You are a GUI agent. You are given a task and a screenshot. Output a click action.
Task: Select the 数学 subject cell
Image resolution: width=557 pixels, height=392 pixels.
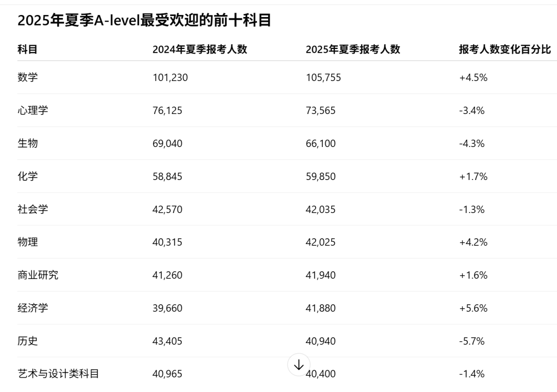pyautogui.click(x=27, y=77)
